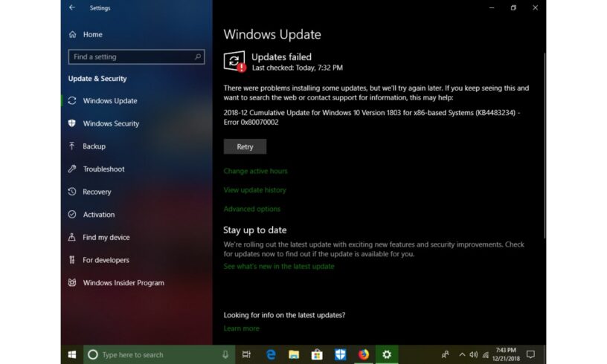This screenshot has height=364, width=607.
Task: Click the Retry button
Action: (x=245, y=147)
